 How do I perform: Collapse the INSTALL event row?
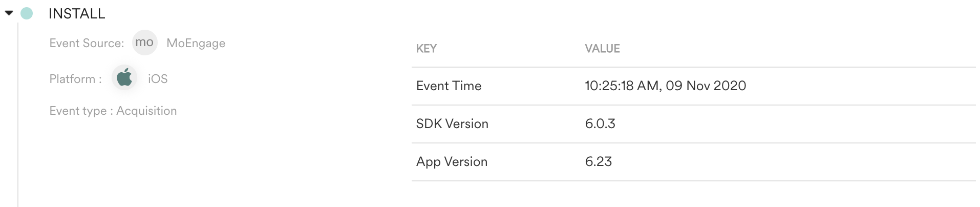click(9, 13)
